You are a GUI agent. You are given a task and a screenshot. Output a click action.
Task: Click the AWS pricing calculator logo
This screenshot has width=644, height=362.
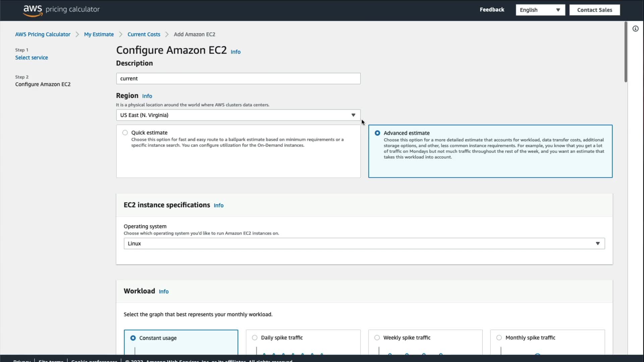pos(61,10)
